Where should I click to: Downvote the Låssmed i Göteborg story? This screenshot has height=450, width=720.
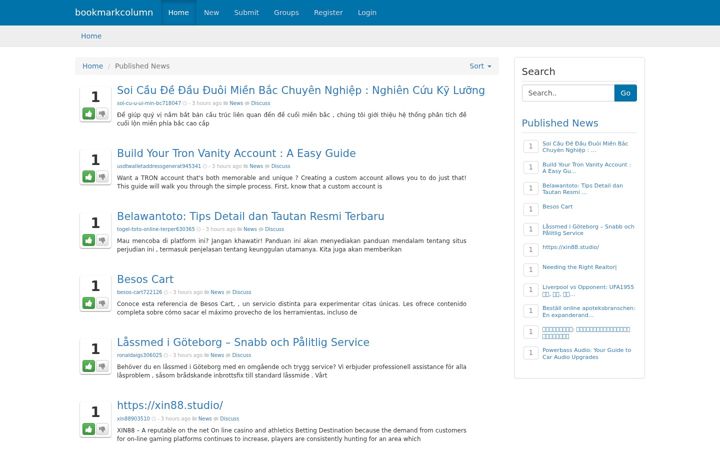(x=102, y=366)
